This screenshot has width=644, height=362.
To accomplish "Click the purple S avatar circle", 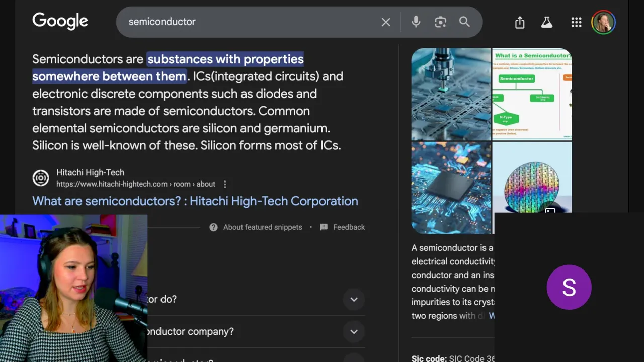I will coord(569,287).
